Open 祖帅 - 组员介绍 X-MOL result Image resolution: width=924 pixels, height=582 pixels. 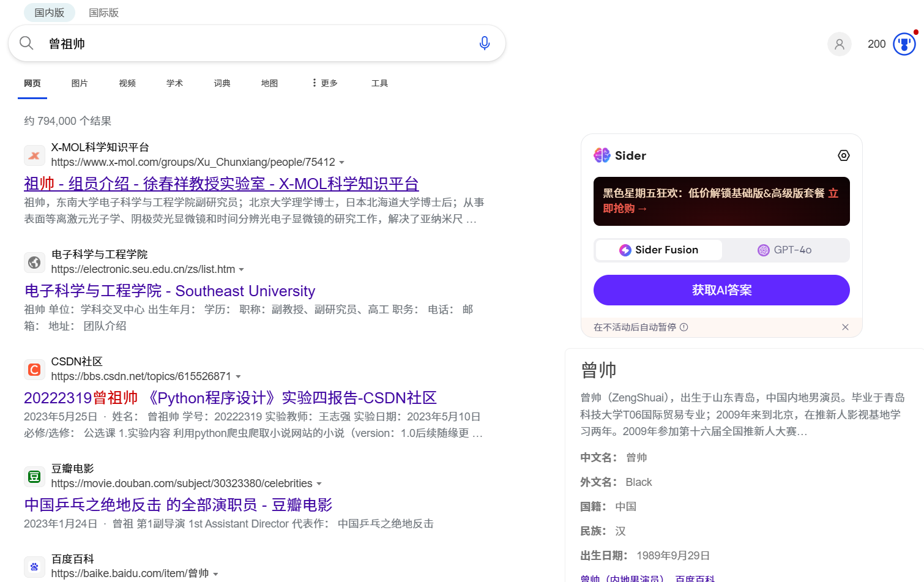click(x=221, y=184)
